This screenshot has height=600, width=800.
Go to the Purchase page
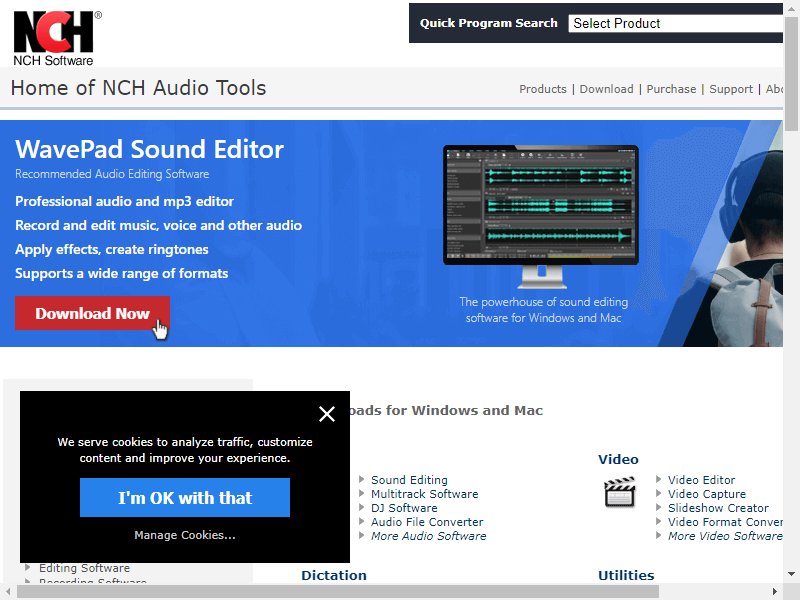(x=671, y=89)
